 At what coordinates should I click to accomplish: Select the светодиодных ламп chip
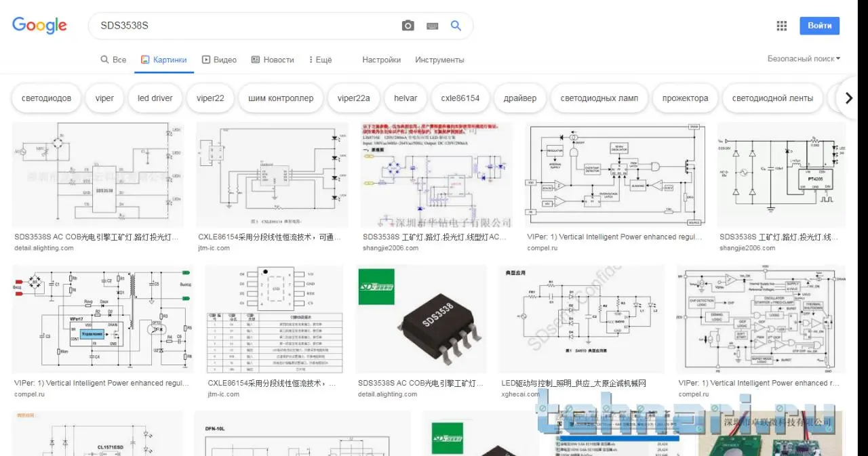pos(599,98)
